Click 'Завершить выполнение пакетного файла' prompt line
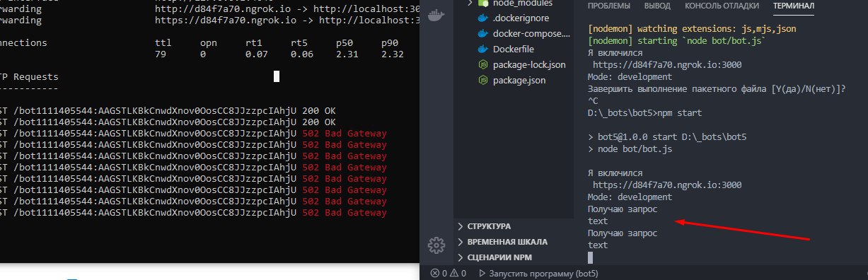Viewport: 868px width, 280px height. coord(717,89)
